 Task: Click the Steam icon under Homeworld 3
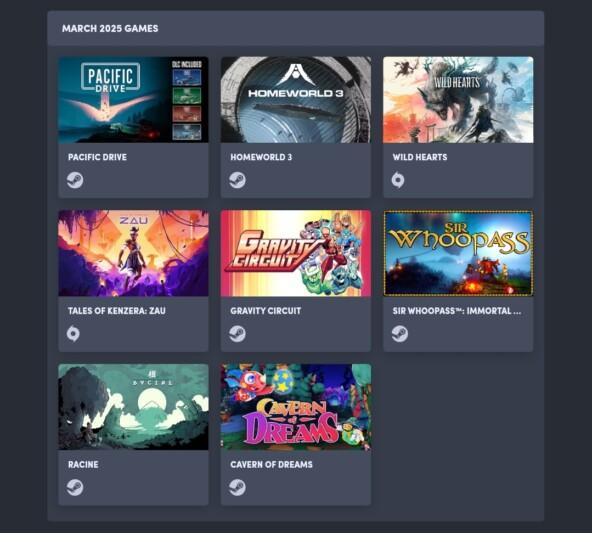pyautogui.click(x=237, y=180)
